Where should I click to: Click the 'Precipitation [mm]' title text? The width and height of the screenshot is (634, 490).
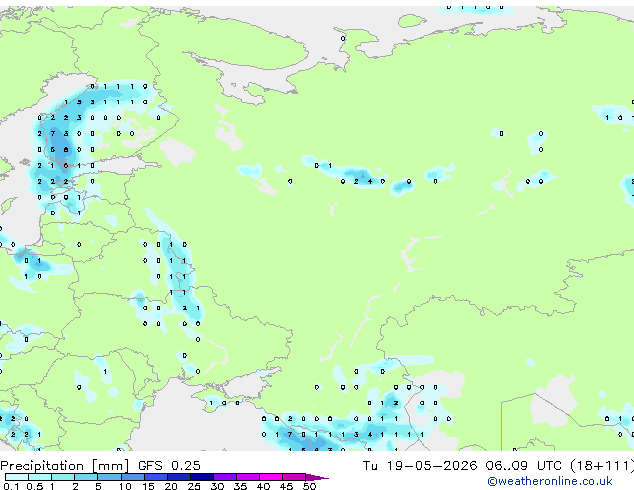(x=65, y=466)
